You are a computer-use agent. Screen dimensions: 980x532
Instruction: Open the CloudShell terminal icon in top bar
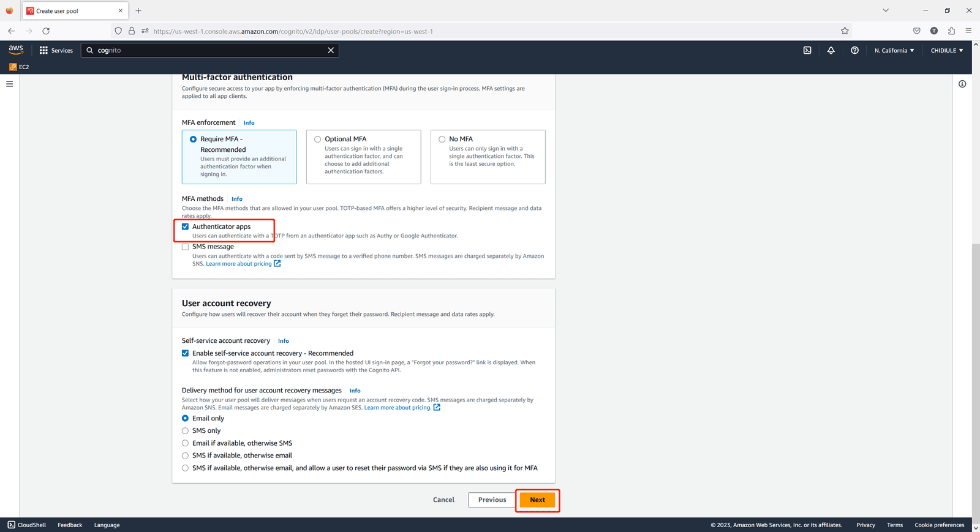coord(807,50)
